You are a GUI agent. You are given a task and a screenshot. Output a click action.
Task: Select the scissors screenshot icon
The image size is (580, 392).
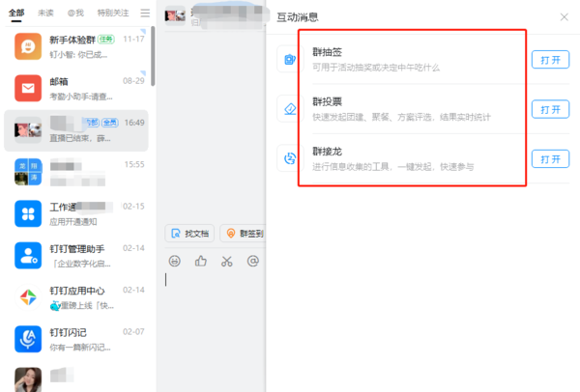227,261
